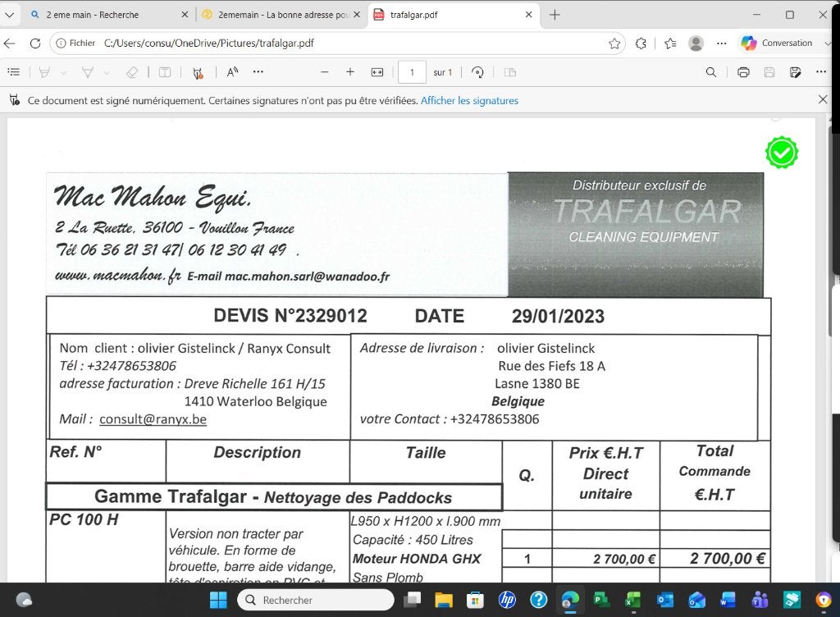
Task: Expand the highlight color options dropdown
Action: coord(63,72)
